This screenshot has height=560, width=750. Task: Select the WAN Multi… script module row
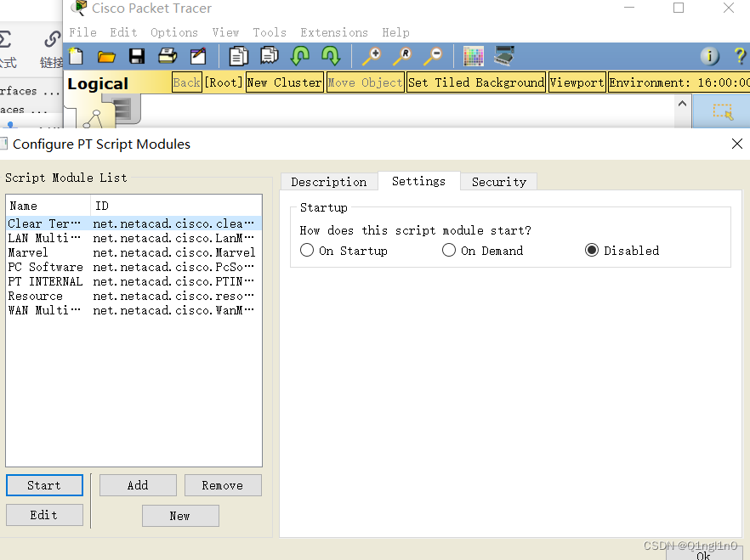[x=134, y=310]
